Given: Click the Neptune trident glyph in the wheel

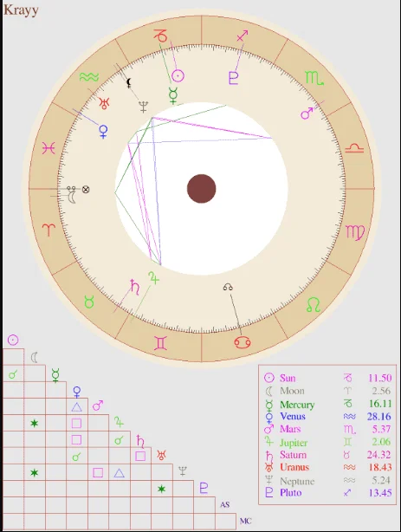Looking at the screenshot, I should tap(144, 107).
